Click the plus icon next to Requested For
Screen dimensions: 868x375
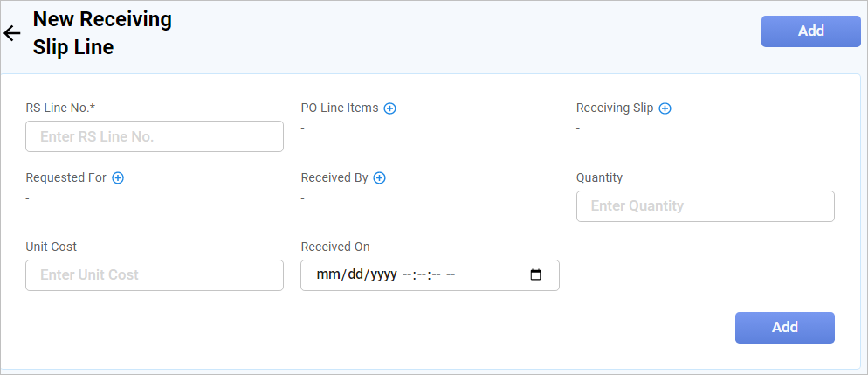point(118,177)
